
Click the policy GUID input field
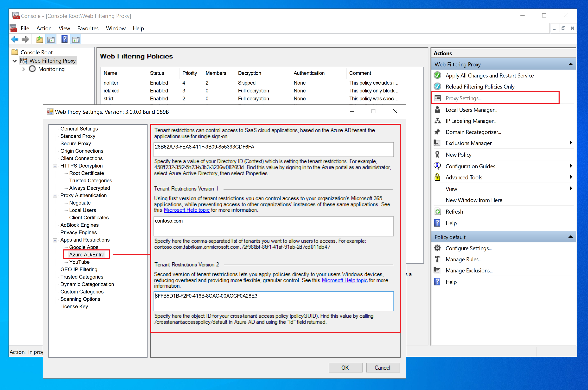pos(274,302)
